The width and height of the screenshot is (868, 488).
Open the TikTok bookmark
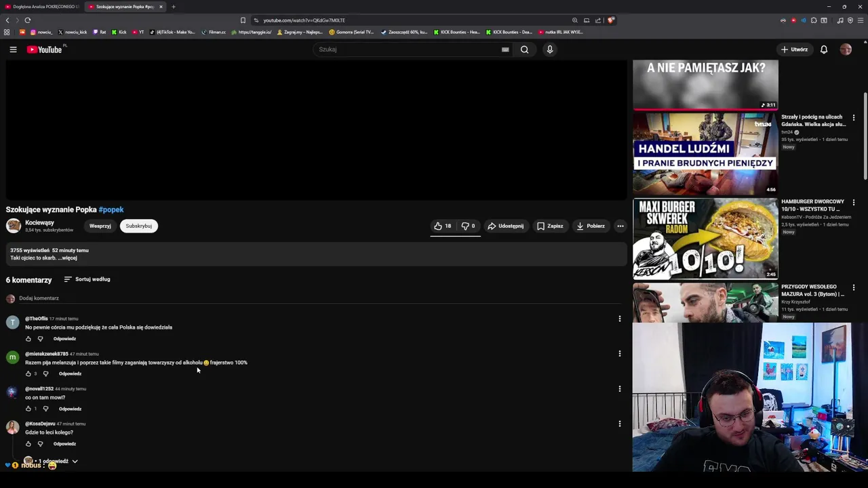pos(172,32)
